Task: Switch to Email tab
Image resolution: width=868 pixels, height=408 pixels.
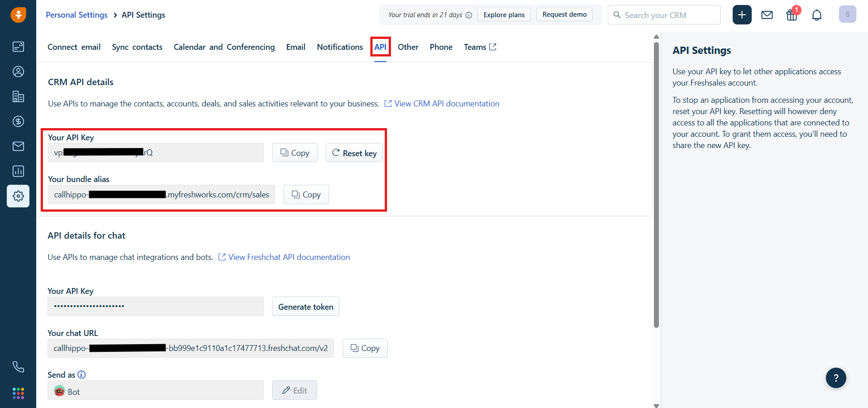Action: pos(296,47)
